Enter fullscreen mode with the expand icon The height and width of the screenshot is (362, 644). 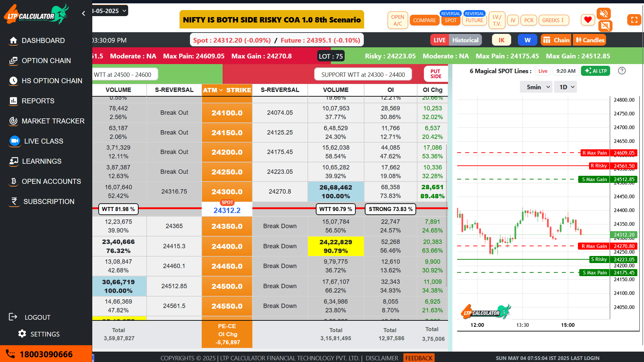point(634,20)
